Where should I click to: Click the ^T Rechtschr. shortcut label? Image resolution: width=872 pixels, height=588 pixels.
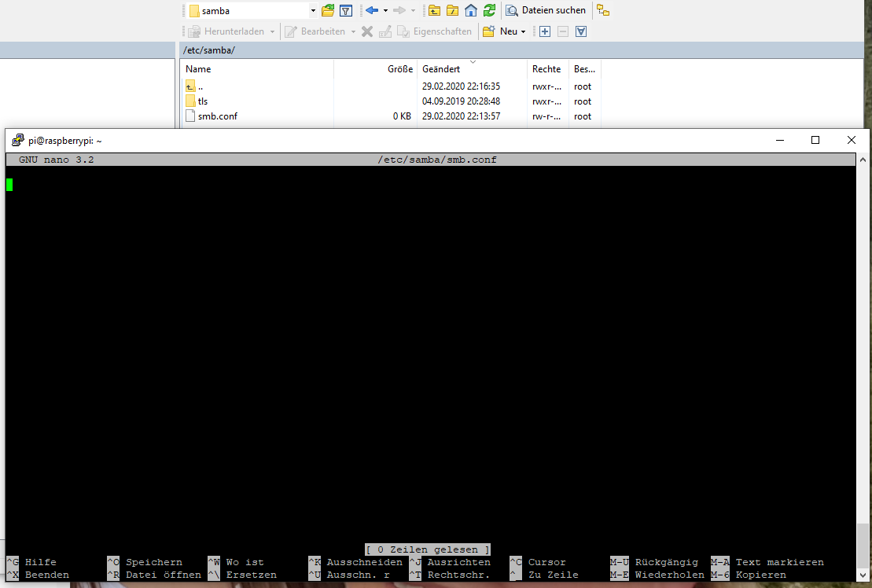450,575
